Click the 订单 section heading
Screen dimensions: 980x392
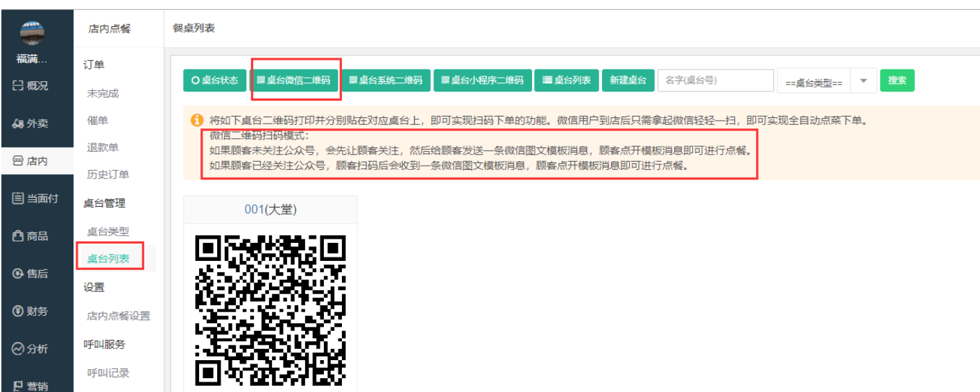94,65
